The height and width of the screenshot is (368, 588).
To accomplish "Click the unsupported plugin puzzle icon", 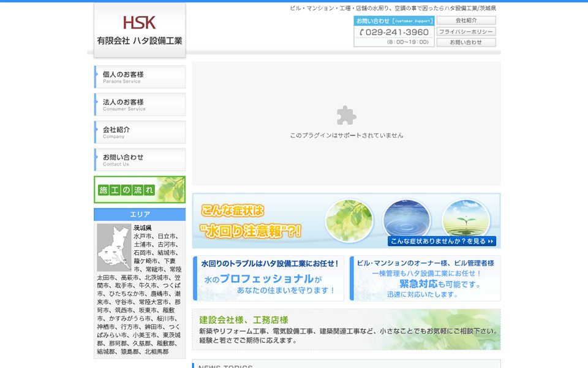I will tap(346, 115).
